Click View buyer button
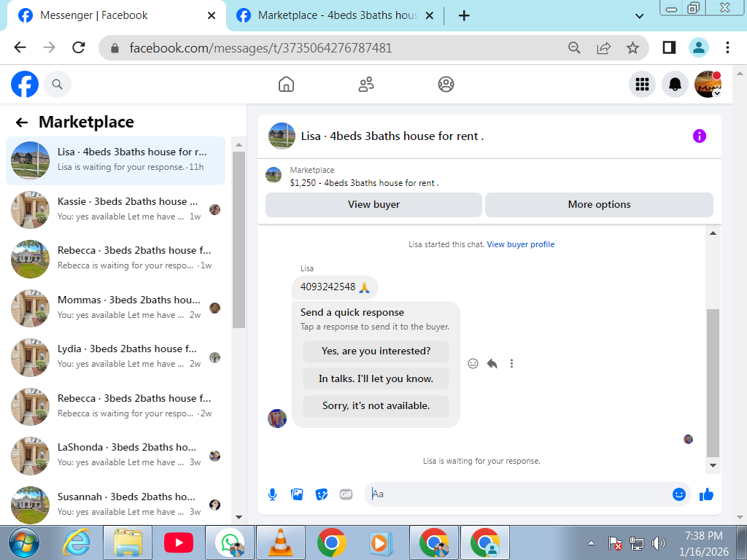 [x=373, y=205]
